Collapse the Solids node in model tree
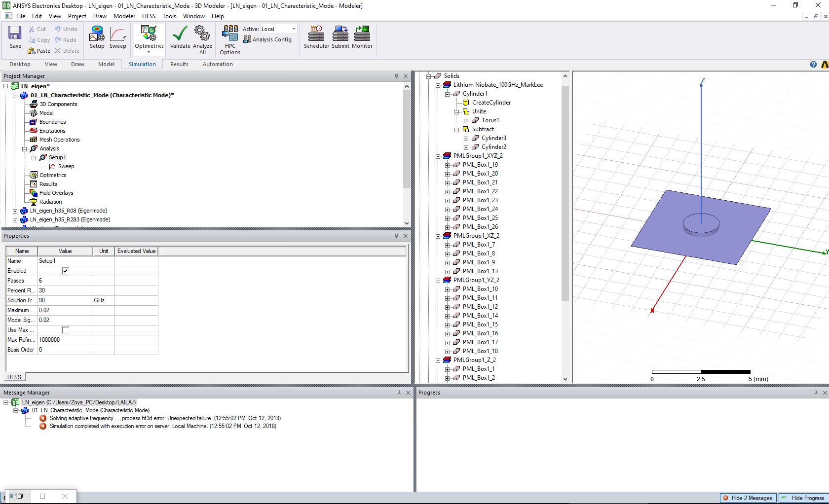This screenshot has width=829, height=504. [x=428, y=76]
